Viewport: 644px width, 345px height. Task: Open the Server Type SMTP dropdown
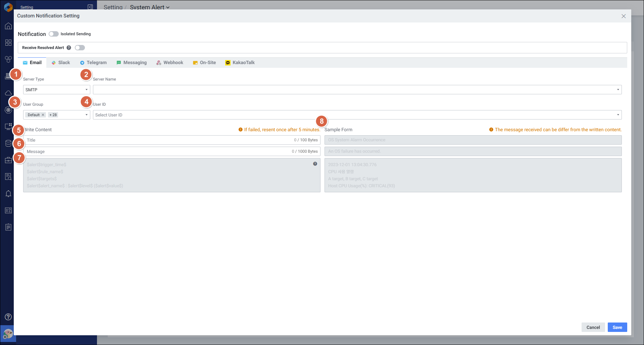coord(56,90)
